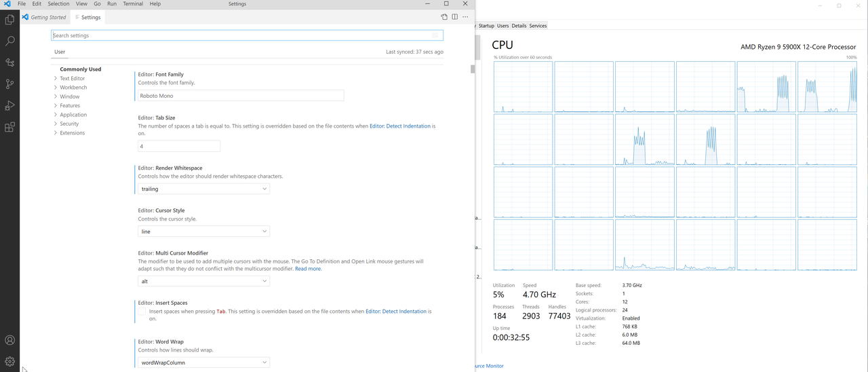This screenshot has height=372, width=868.
Task: Open the Manage gear icon in the activity bar
Action: point(9,362)
